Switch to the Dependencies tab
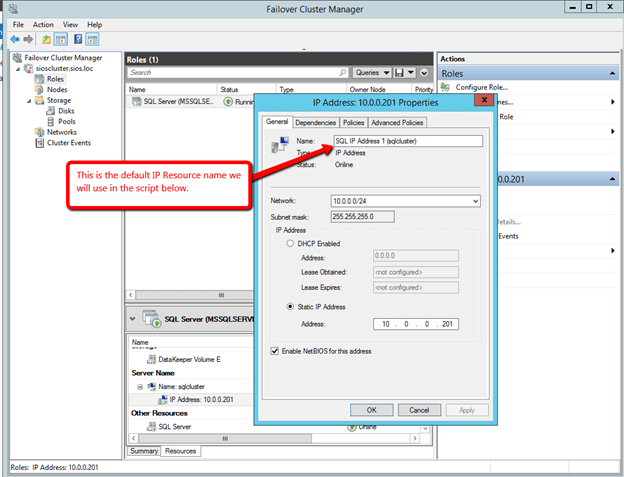The width and height of the screenshot is (624, 477). pyautogui.click(x=315, y=123)
